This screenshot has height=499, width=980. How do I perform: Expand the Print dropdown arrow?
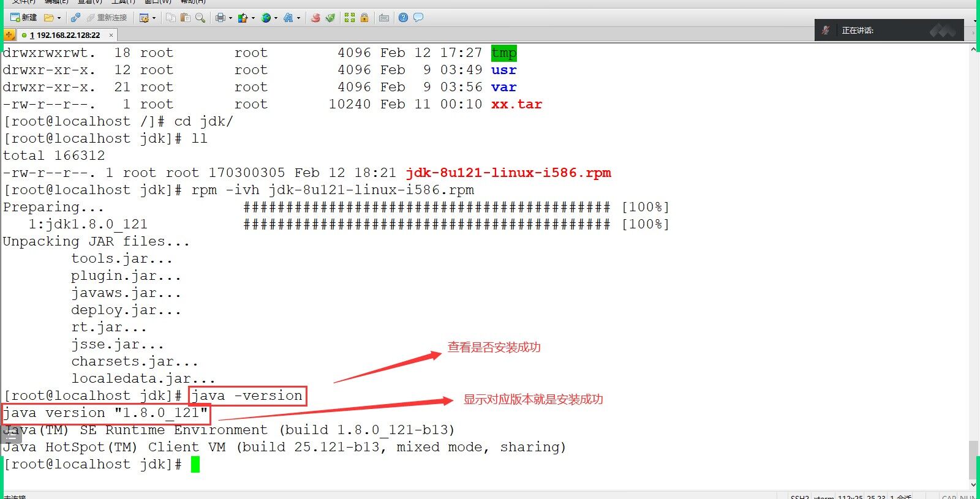click(230, 18)
